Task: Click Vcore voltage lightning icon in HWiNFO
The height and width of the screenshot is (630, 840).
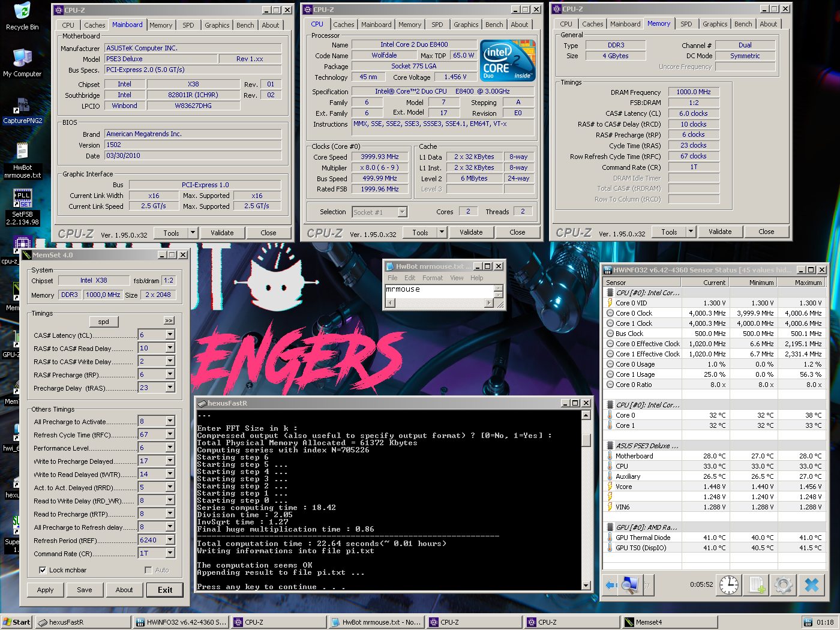Action: click(x=610, y=487)
